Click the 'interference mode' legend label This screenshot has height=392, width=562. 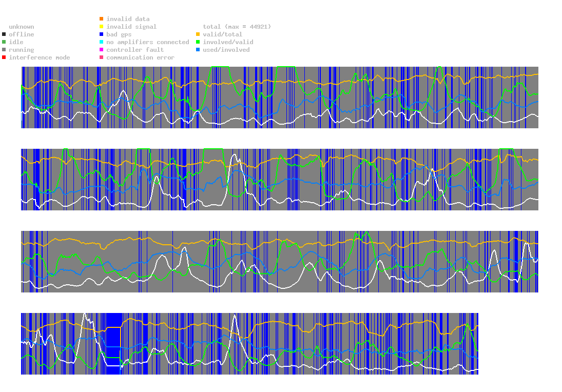[40, 57]
